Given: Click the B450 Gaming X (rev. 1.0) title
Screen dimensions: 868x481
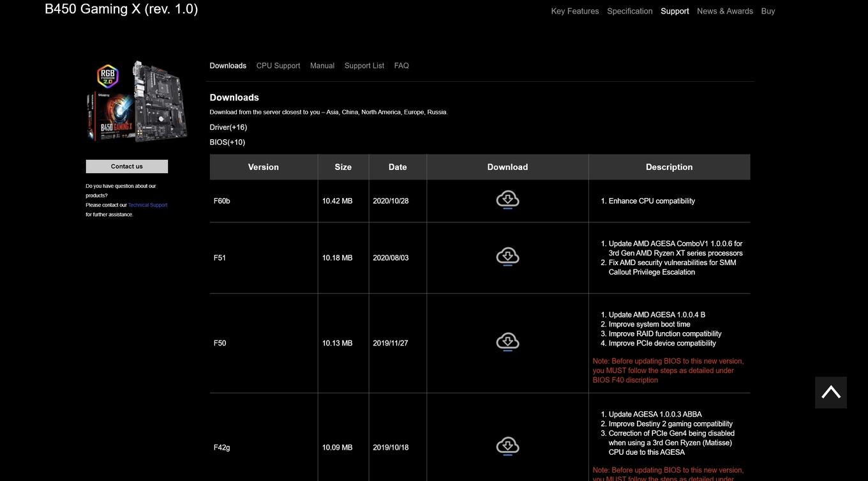Looking at the screenshot, I should [121, 9].
